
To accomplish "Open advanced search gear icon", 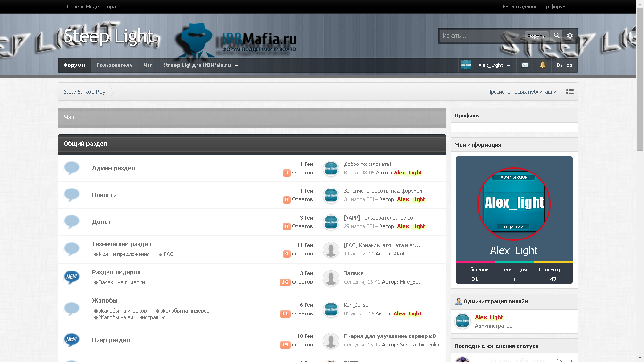I will pyautogui.click(x=570, y=36).
